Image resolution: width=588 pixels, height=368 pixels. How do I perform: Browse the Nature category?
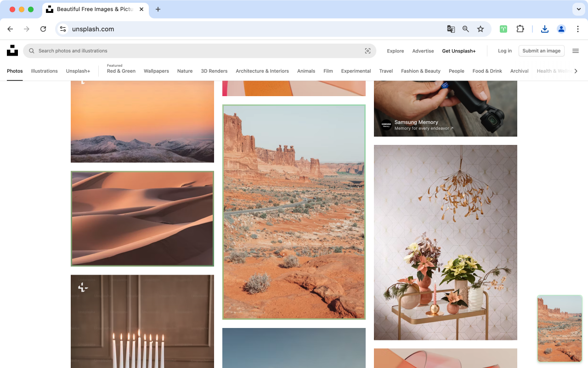pyautogui.click(x=185, y=71)
